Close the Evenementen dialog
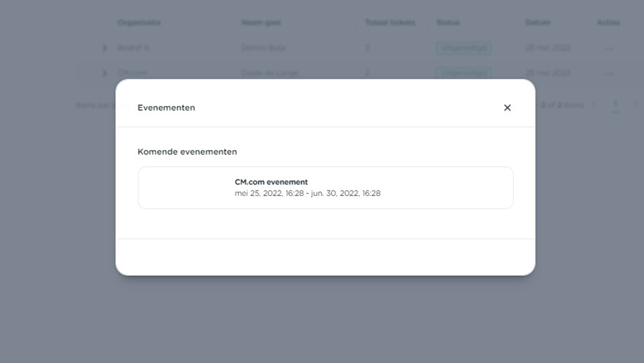Viewport: 644px width, 363px height. pos(507,108)
